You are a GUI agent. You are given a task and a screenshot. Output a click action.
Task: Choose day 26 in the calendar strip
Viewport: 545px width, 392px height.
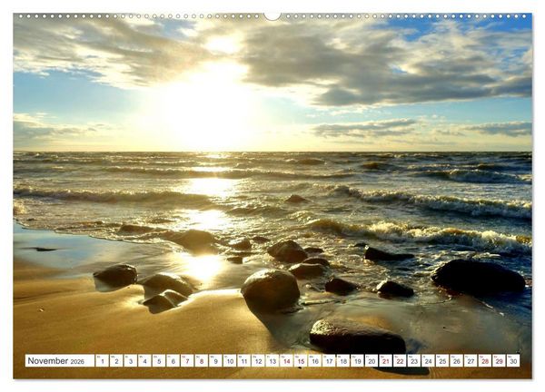(x=457, y=361)
